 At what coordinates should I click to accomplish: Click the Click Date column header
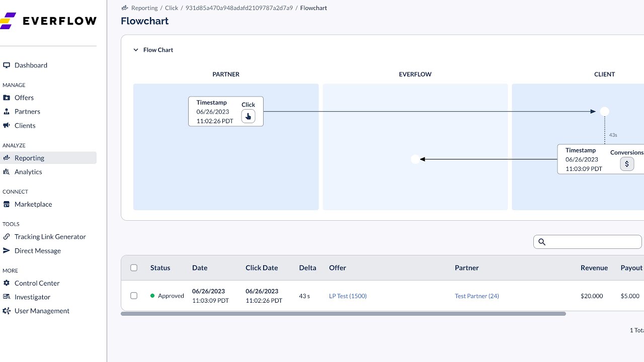(262, 268)
